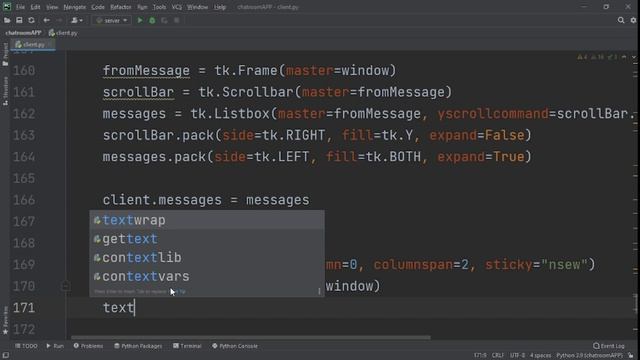
Task: Open the Python Packages tool window
Action: (x=138, y=346)
